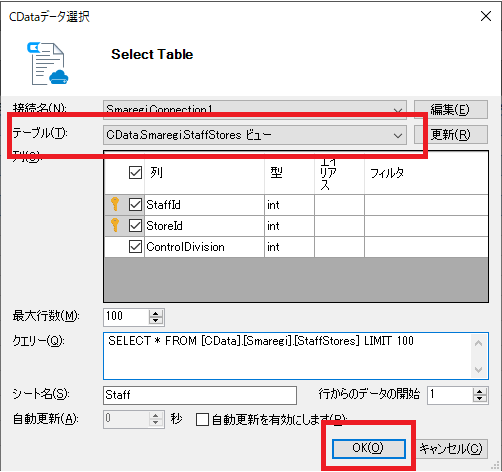
Task: Click the alias cell for StoreId
Action: [339, 226]
